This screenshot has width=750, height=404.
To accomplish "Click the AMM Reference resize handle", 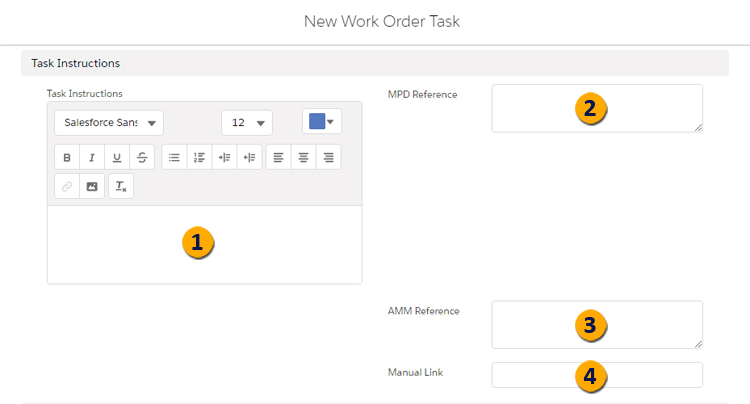I will pyautogui.click(x=698, y=344).
